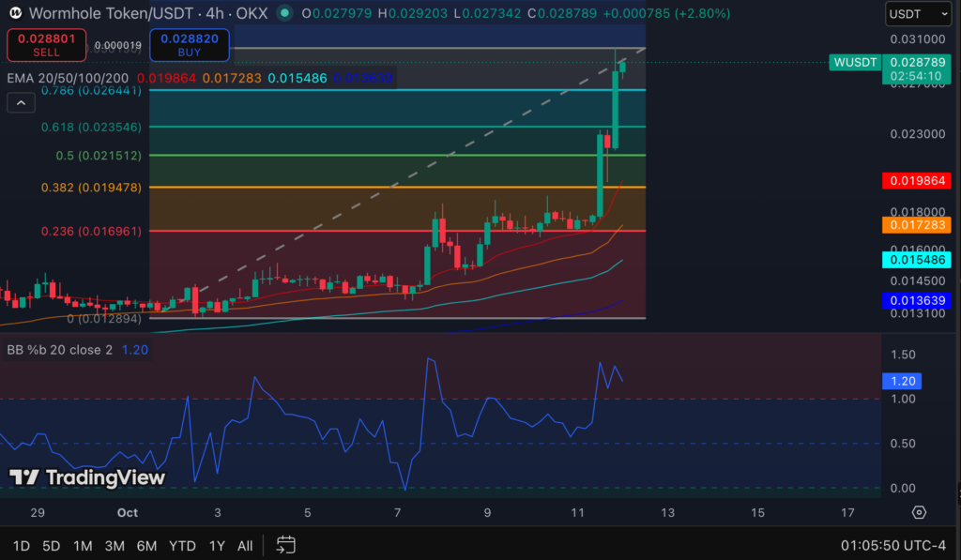Click the 0.382 (0.019478) Fibonacci level label

point(91,188)
